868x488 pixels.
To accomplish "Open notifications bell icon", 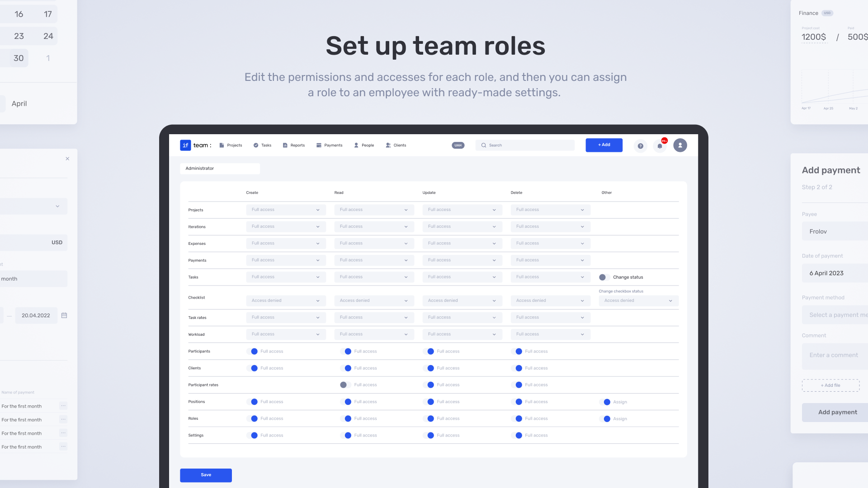I will pos(660,145).
